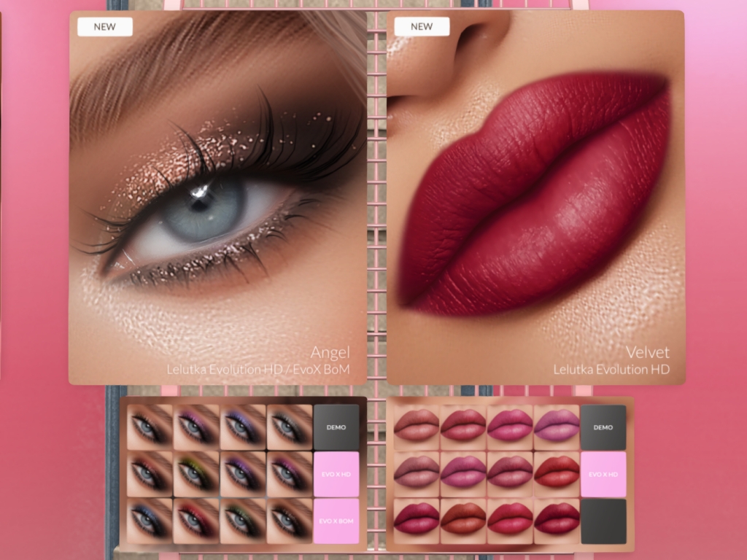Select EVO X HD under Velvet lipstick
Image resolution: width=747 pixels, height=560 pixels.
coord(603,474)
